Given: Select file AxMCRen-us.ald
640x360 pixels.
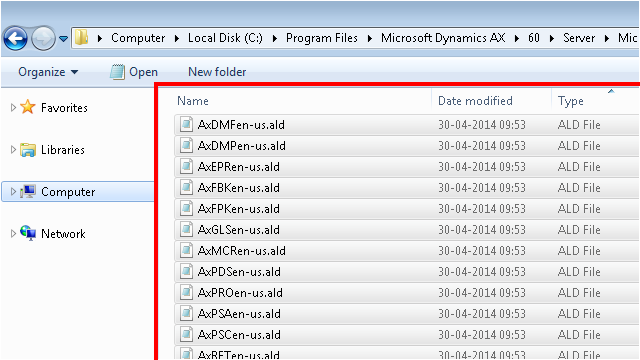Looking at the screenshot, I should (x=241, y=251).
